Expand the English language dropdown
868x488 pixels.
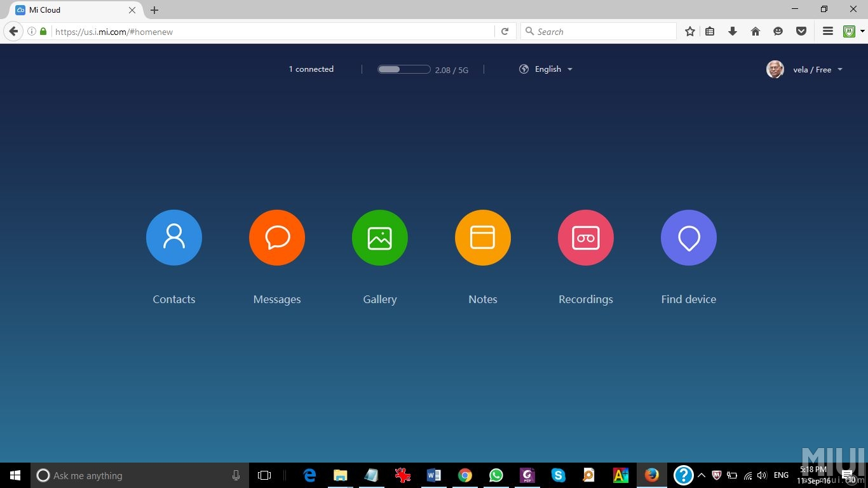point(546,69)
